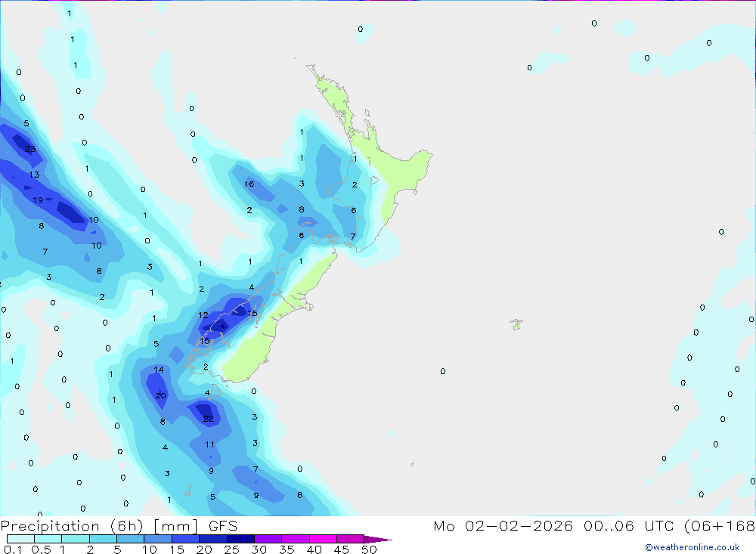Pick the 0.1–0.5 mm legend color swatch
The width and height of the screenshot is (756, 554).
pos(20,539)
